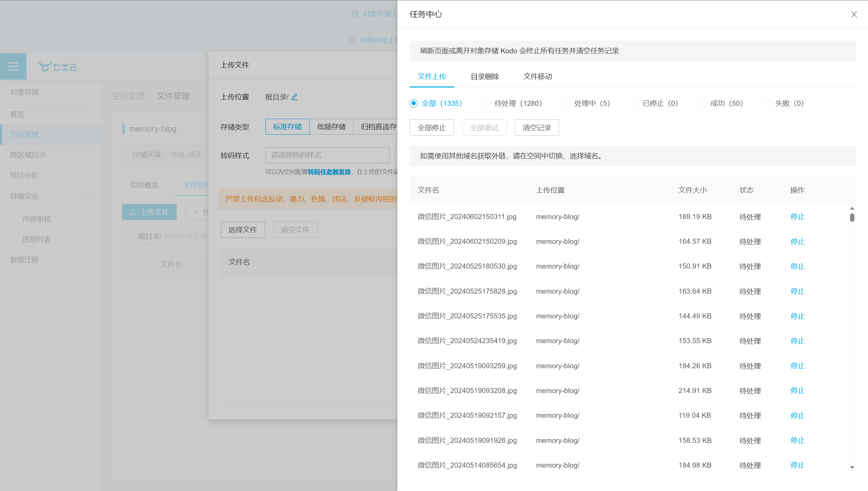Stop upload of 微信图片_20240514085654.jpg
The width and height of the screenshot is (868, 491).
pos(797,465)
